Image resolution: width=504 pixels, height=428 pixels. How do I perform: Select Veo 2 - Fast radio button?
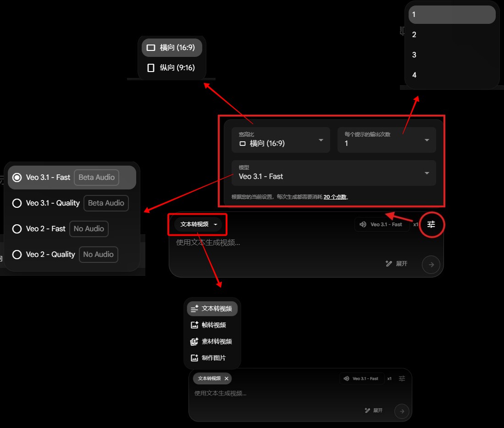coord(17,229)
